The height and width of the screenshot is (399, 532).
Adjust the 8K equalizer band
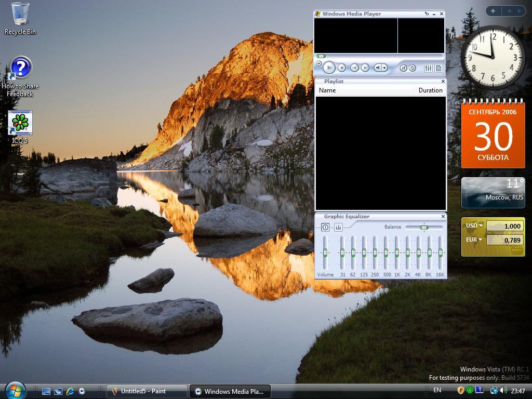(429, 253)
